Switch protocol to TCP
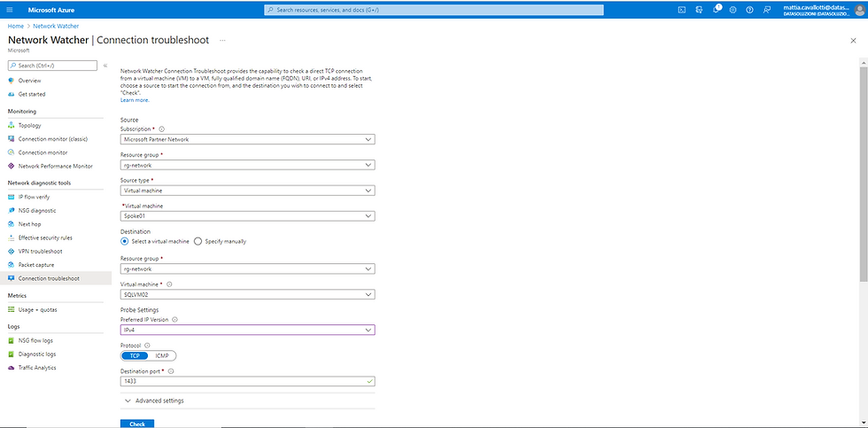Image resolution: width=868 pixels, height=428 pixels. 135,355
